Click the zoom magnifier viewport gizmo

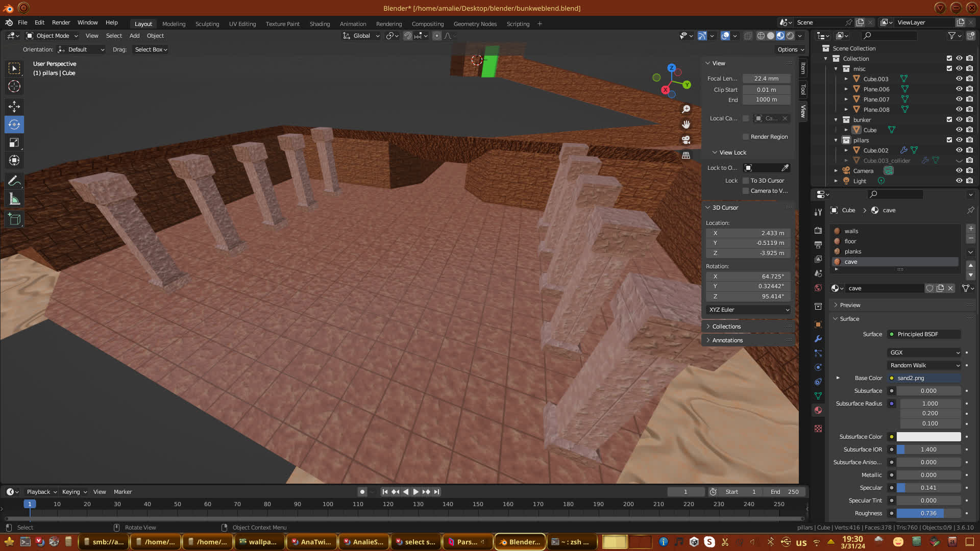pyautogui.click(x=686, y=109)
